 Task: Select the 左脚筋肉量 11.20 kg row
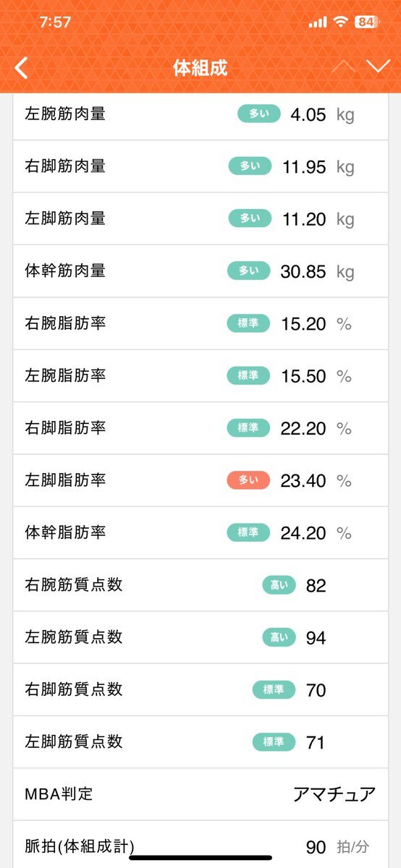[x=200, y=218]
